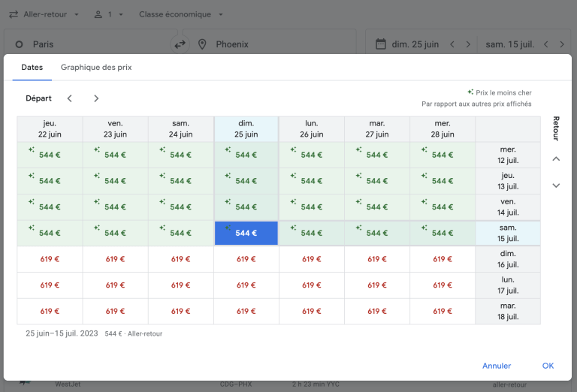Switch to the Graphique des prix tab
This screenshot has width=577, height=392.
coord(96,68)
